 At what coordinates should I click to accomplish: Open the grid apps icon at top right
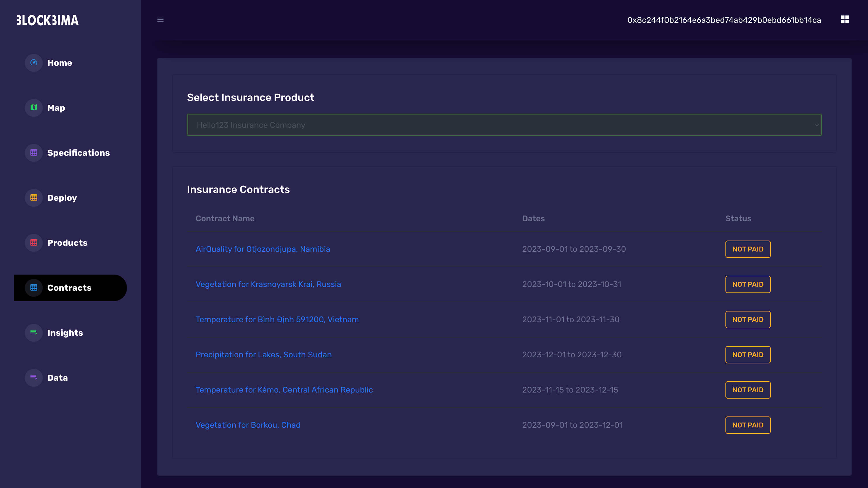(x=844, y=20)
